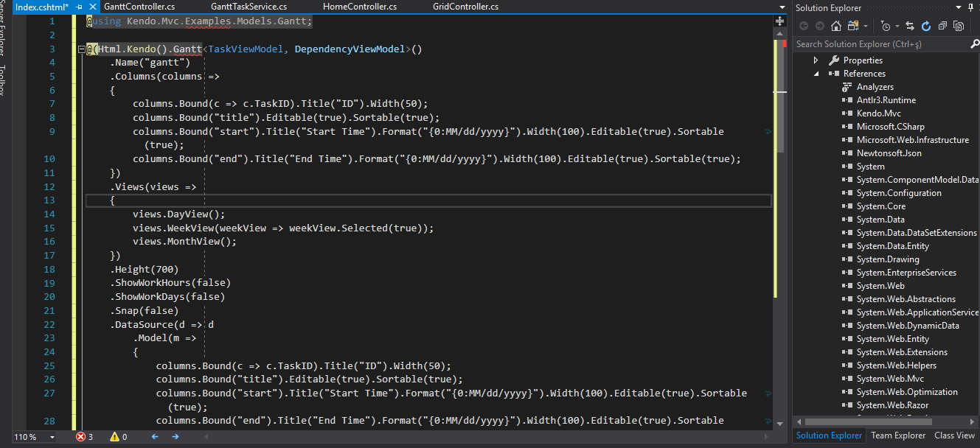Click the navigate forward arrow in status strip
This screenshot has width=980, height=448.
pos(176,437)
